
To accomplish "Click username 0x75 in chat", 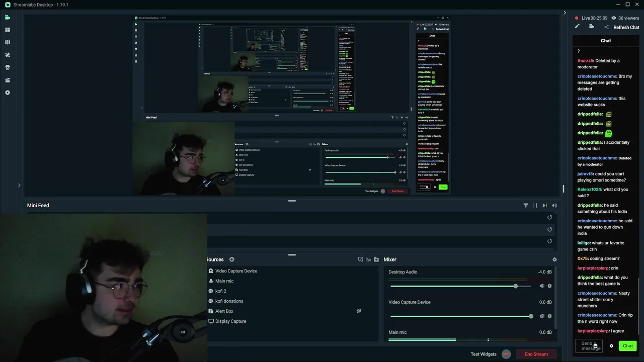I will click(583, 258).
